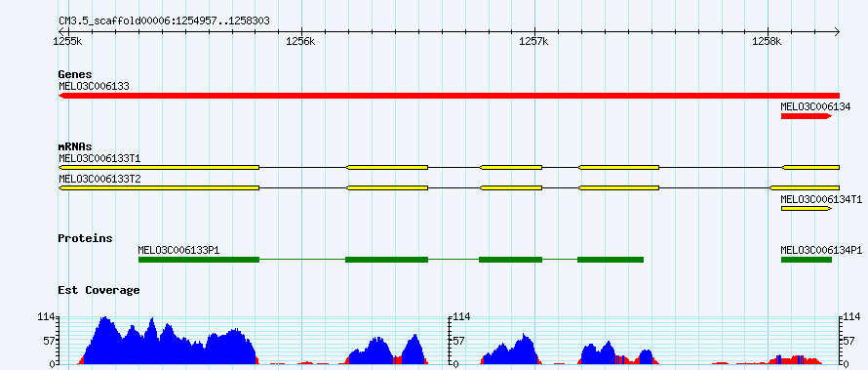Select third exon of MELO3C006133T1 transcript
This screenshot has width=868, height=370.
pyautogui.click(x=511, y=167)
